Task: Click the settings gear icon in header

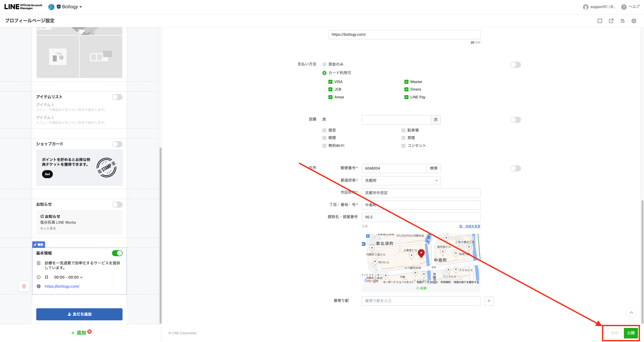Action: tap(634, 21)
